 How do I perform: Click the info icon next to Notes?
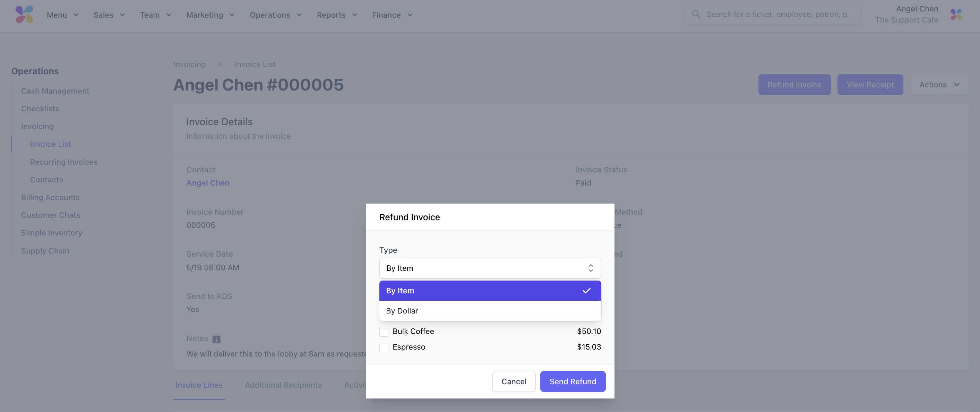pos(216,339)
